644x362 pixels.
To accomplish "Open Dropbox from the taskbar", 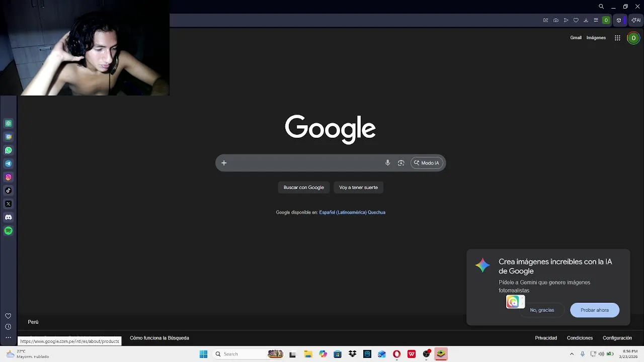I will (x=352, y=354).
